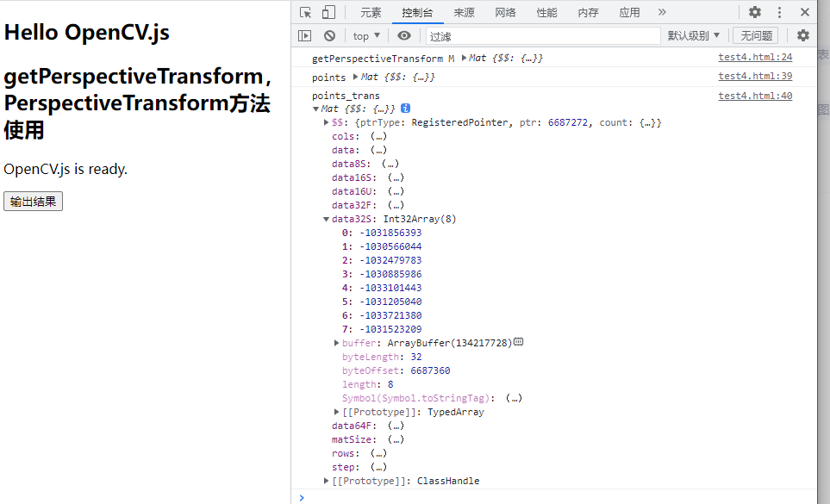Open source link test4.html:40
The width and height of the screenshot is (830, 504).
pyautogui.click(x=755, y=96)
